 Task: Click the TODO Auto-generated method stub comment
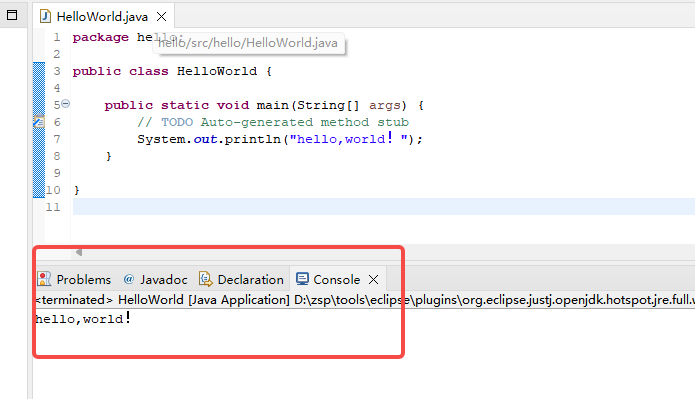click(x=273, y=122)
